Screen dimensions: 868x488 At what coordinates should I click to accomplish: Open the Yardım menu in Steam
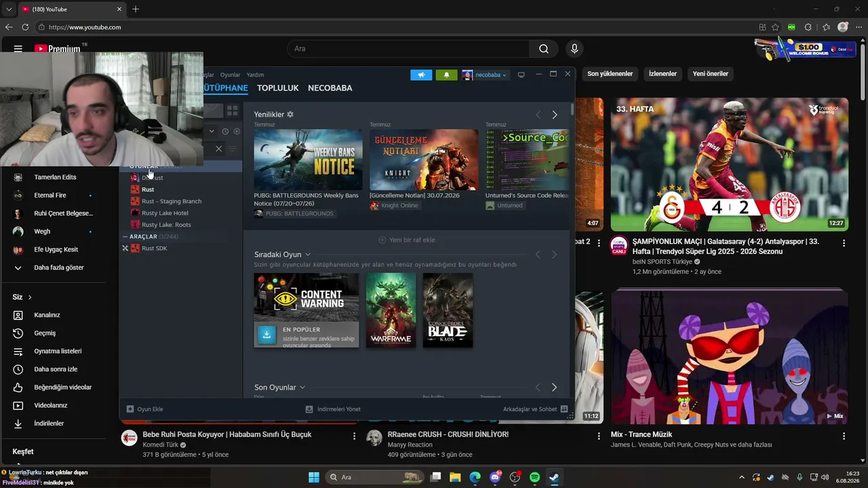(x=255, y=75)
